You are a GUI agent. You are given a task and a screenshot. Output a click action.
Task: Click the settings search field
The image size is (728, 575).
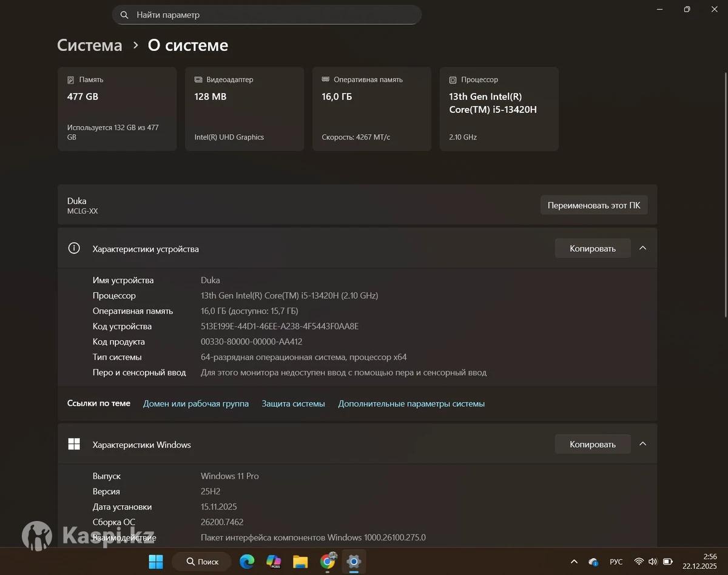pos(267,15)
